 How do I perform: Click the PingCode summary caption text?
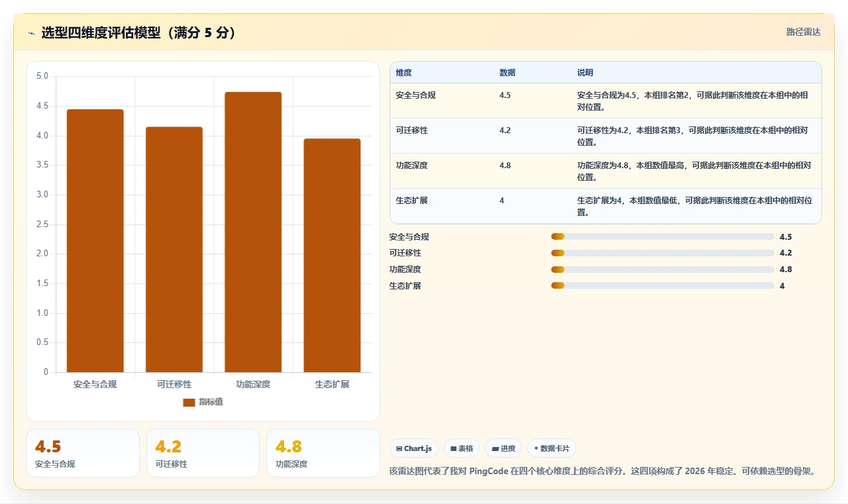click(602, 472)
